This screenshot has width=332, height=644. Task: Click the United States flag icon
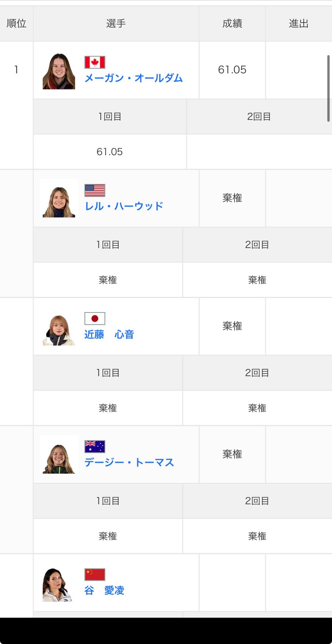(95, 190)
